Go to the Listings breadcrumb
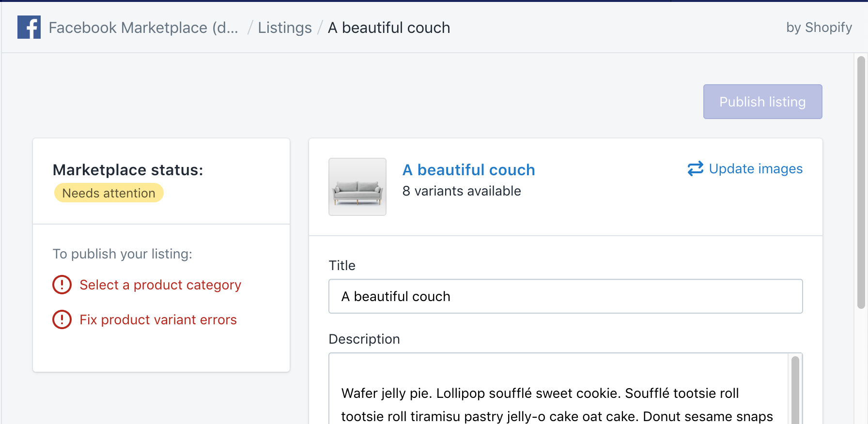 285,28
